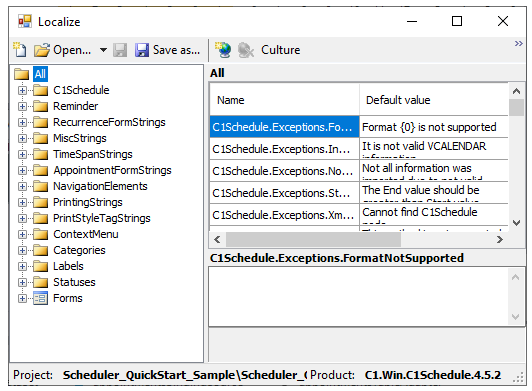Click the grayed Save disk icon
Image resolution: width=532 pixels, height=391 pixels.
click(120, 50)
